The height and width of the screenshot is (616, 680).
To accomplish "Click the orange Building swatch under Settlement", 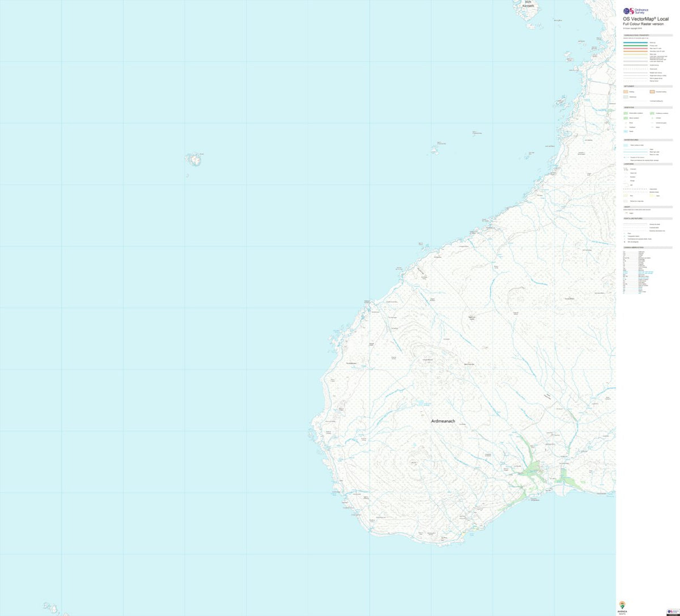I will (626, 92).
